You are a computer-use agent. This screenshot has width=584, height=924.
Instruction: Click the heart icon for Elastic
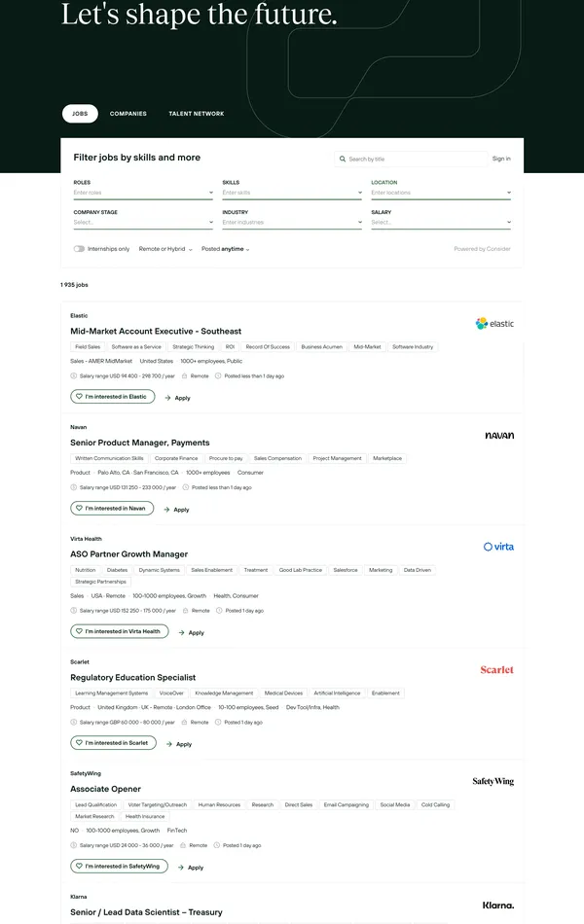[80, 397]
